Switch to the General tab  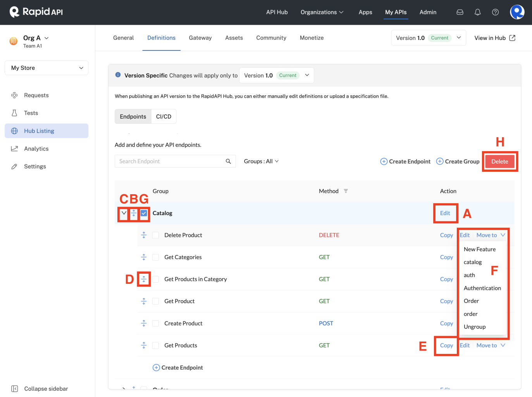[123, 38]
